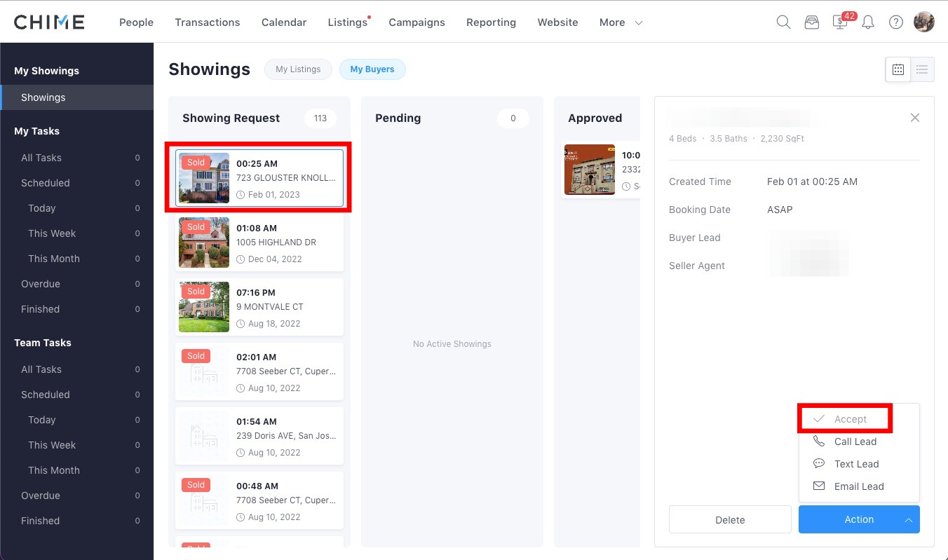Click the search magnifier icon
Image resolution: width=948 pixels, height=560 pixels.
click(x=783, y=22)
